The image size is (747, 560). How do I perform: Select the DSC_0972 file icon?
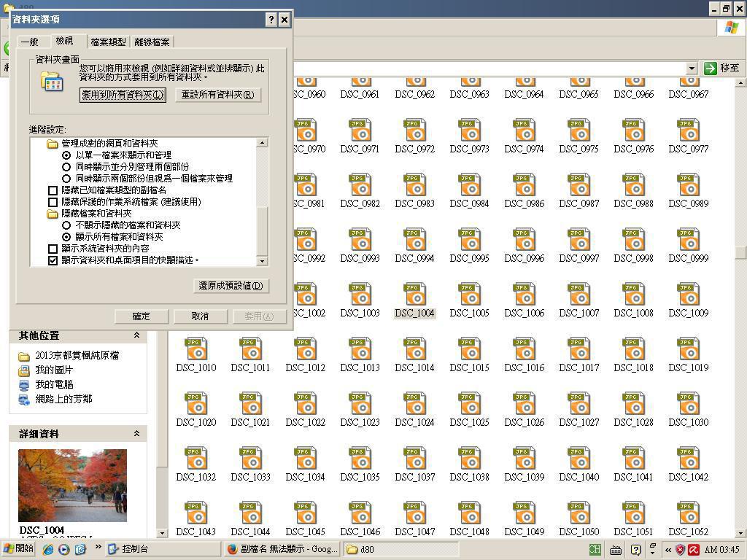point(415,131)
